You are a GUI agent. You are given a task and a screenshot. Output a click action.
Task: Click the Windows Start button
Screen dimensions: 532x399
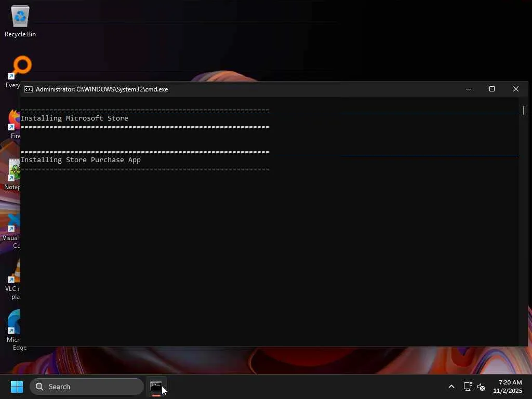pyautogui.click(x=17, y=387)
